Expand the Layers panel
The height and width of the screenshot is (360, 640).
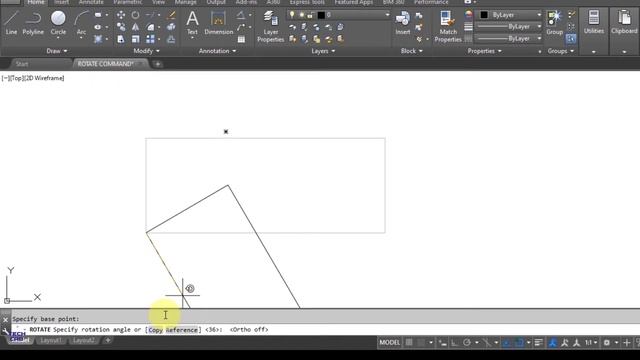[x=323, y=51]
